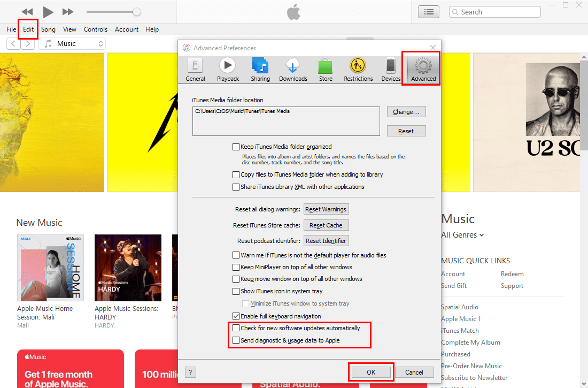Open the Advanced preferences tab

click(x=423, y=70)
